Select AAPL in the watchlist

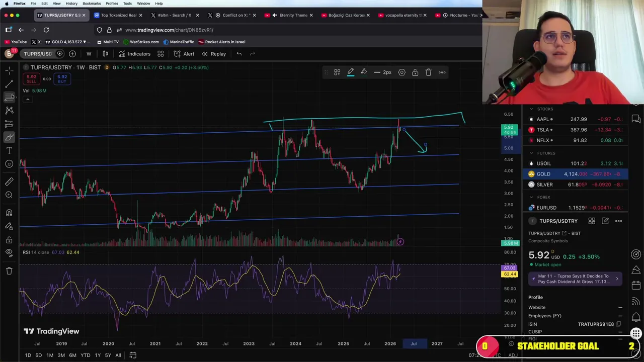tap(576, 119)
